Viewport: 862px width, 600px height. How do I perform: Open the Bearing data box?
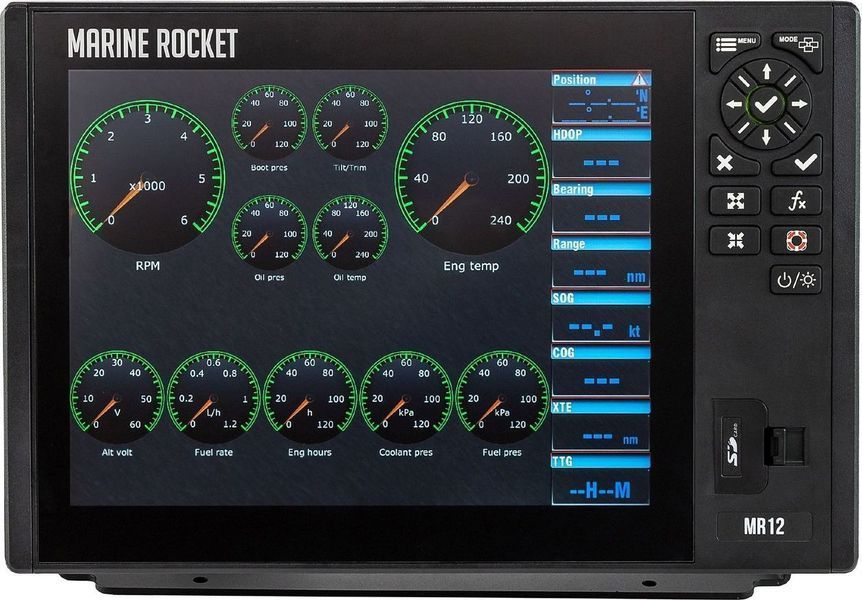pyautogui.click(x=601, y=207)
